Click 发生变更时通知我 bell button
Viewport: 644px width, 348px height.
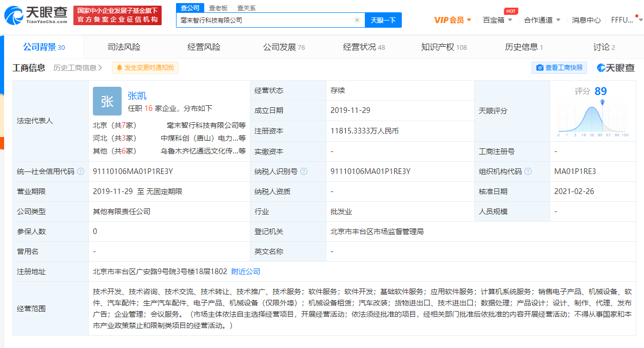coord(145,68)
